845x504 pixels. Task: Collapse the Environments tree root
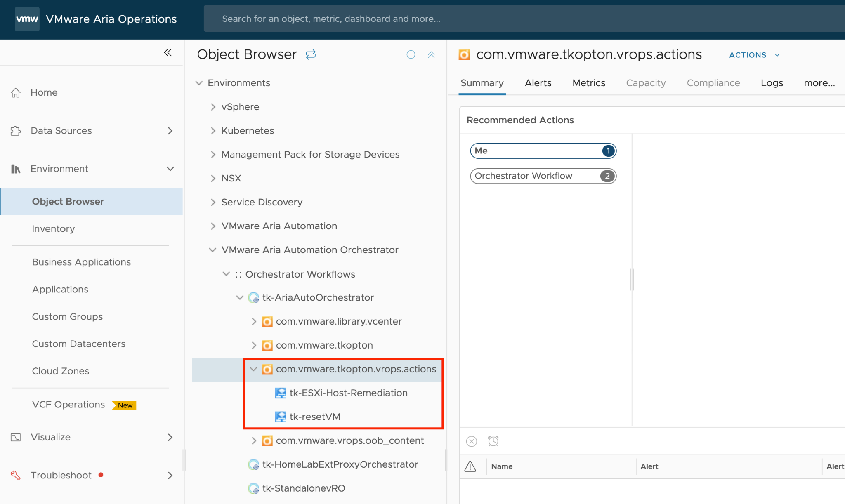click(199, 83)
